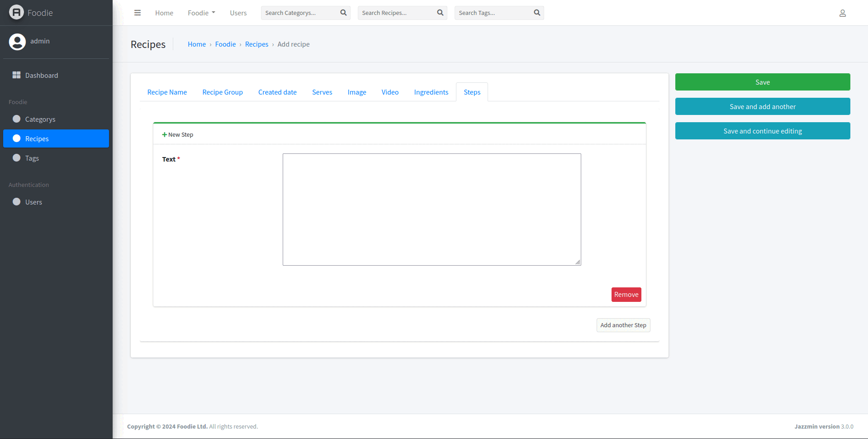This screenshot has width=868, height=439.
Task: Focus the Search Recipes input field
Action: coord(396,13)
